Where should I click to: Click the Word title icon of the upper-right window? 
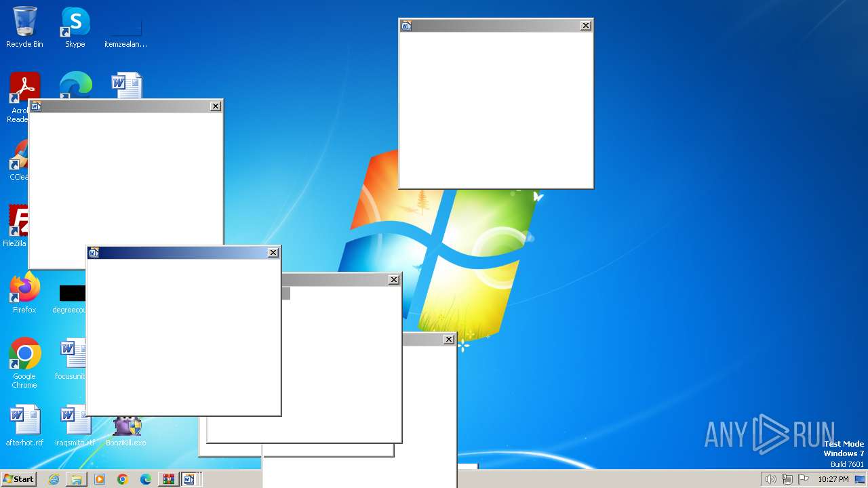pyautogui.click(x=406, y=26)
